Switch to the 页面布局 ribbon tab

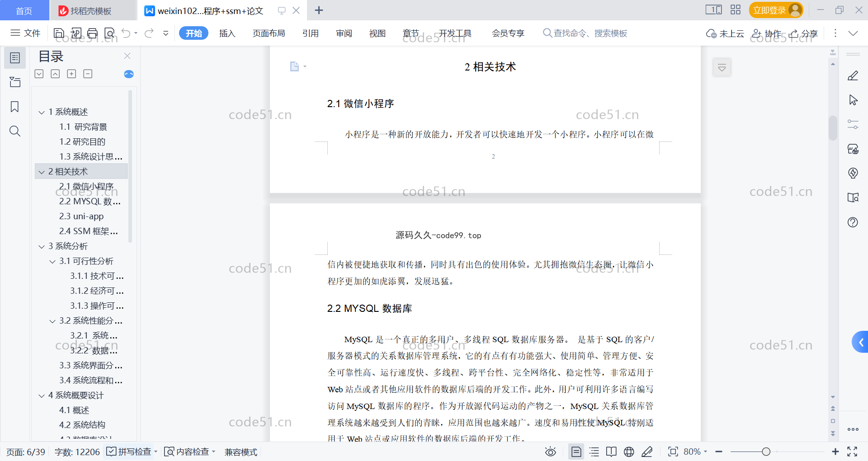(269, 33)
